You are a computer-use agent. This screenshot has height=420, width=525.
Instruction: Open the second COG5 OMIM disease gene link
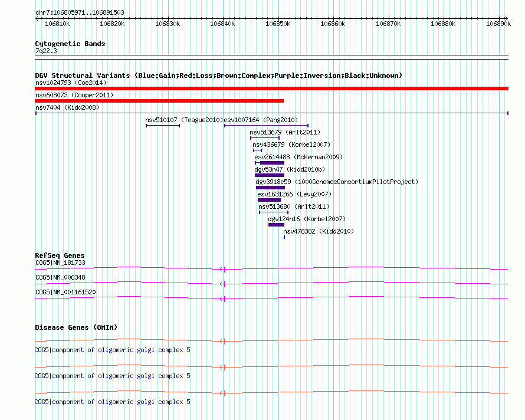click(113, 376)
